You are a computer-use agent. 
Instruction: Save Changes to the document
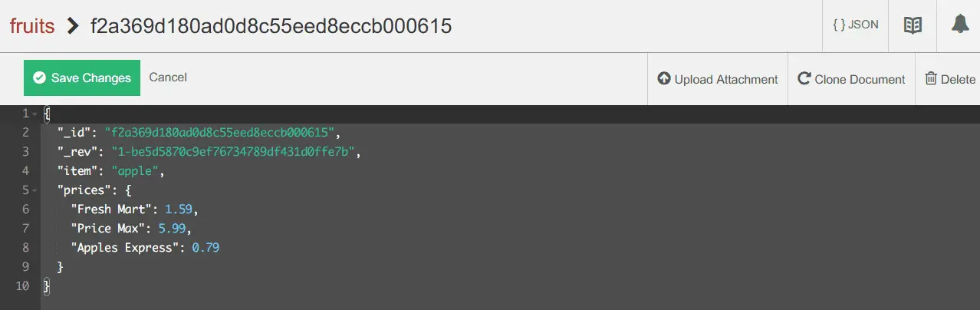click(82, 77)
